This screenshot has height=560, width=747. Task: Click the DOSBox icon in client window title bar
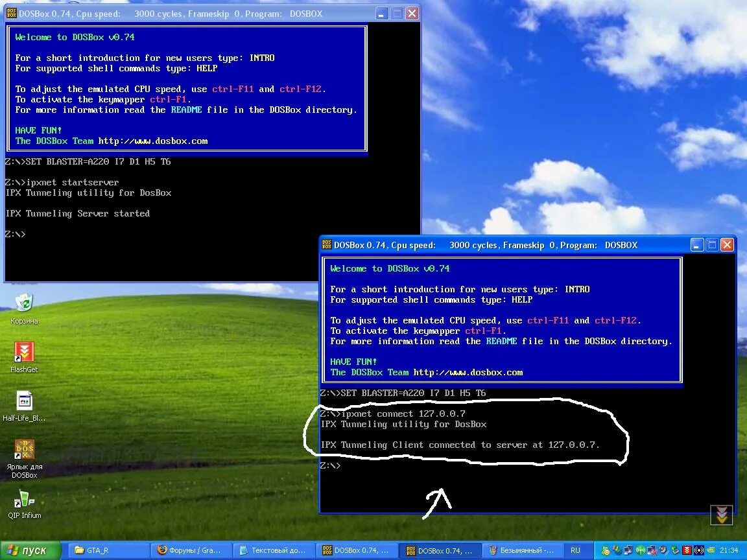click(x=326, y=245)
